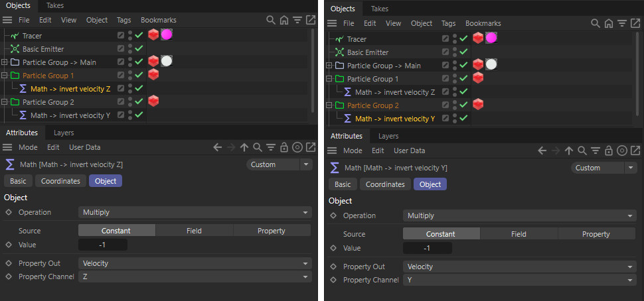Collapse the orange-highlighted Particle Group 2 folder
The width and height of the screenshot is (644, 301).
[x=329, y=105]
